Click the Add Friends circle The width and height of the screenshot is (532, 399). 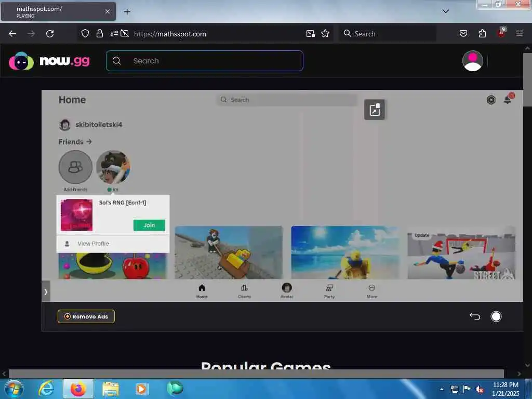pos(75,167)
